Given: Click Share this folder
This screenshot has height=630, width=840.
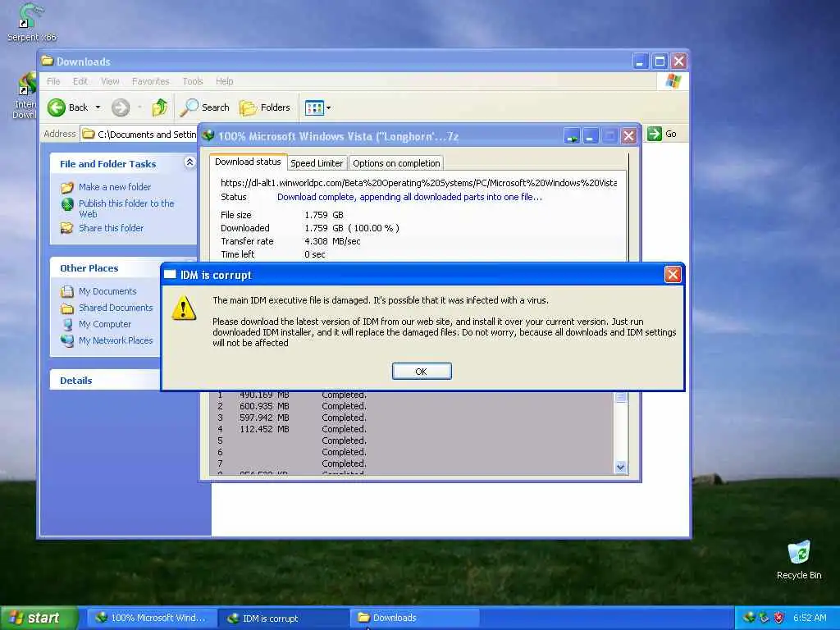Looking at the screenshot, I should point(111,228).
